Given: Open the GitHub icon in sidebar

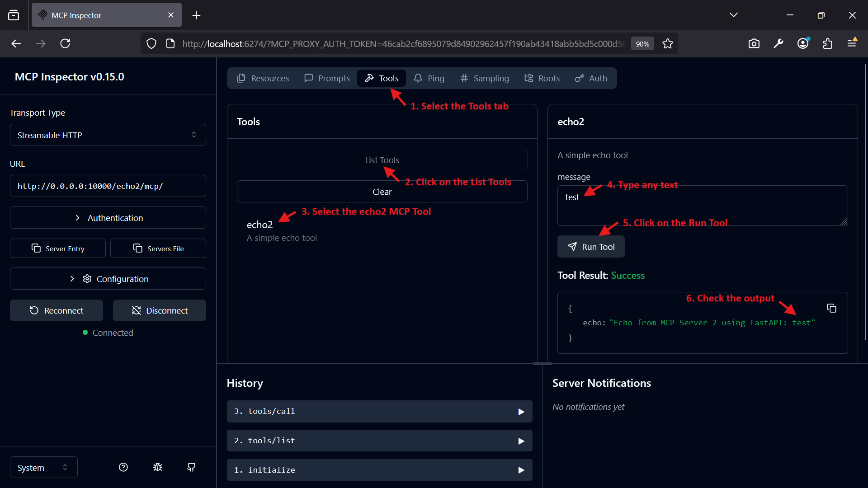Looking at the screenshot, I should 191,467.
